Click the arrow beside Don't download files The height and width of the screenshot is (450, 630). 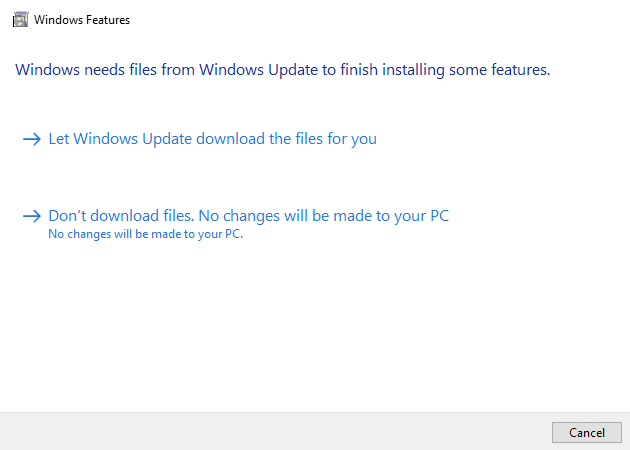[30, 216]
